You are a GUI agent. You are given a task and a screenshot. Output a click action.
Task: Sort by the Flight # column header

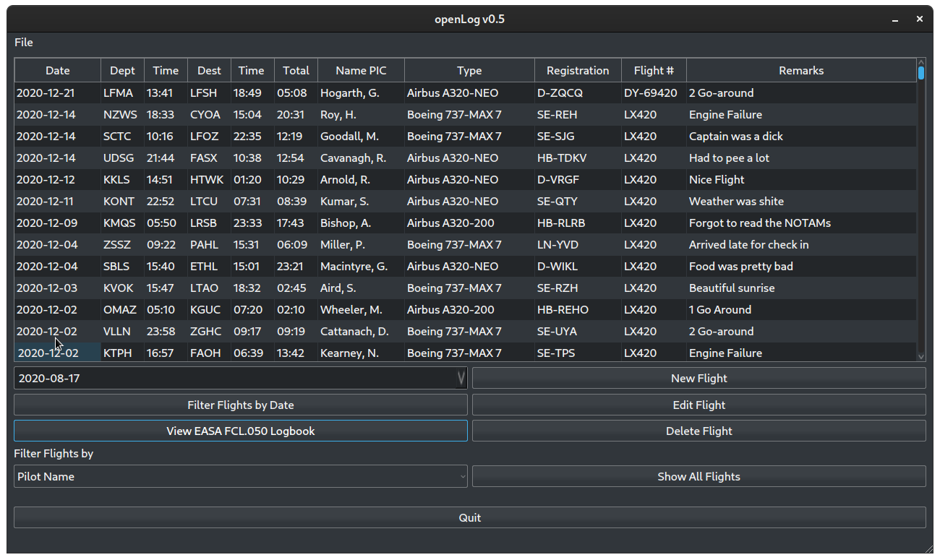(654, 70)
